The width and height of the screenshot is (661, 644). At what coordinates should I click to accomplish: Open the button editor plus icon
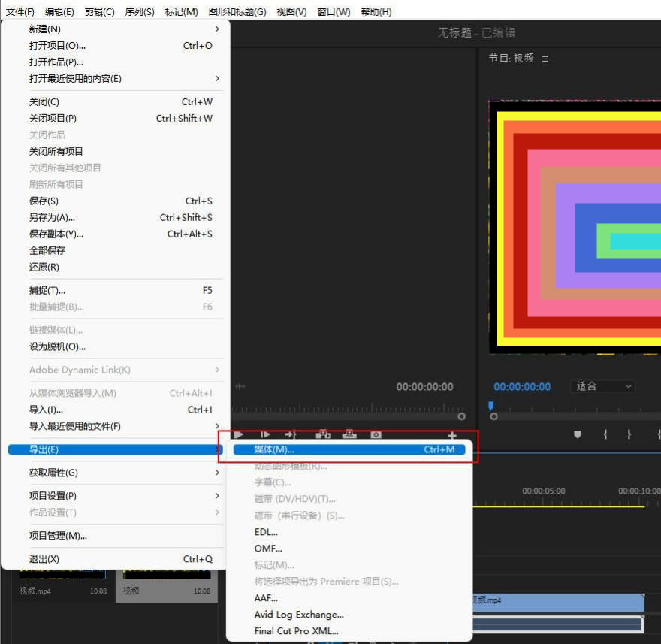click(x=452, y=434)
